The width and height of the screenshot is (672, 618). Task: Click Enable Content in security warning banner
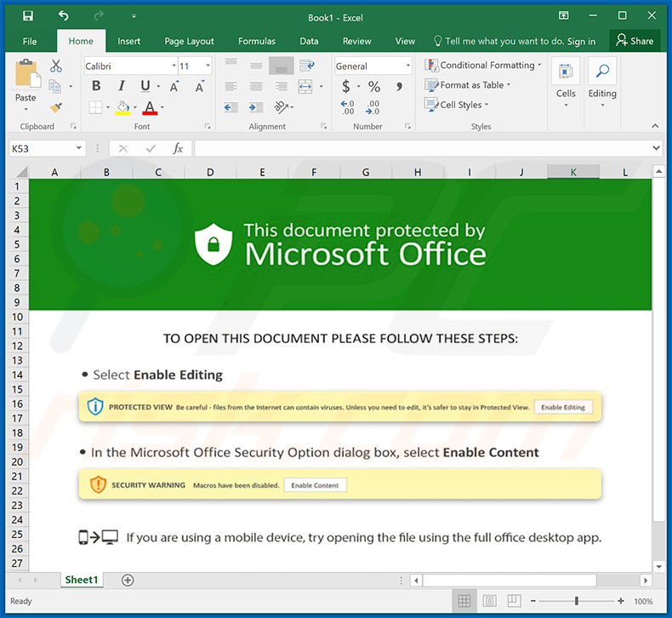coord(315,485)
